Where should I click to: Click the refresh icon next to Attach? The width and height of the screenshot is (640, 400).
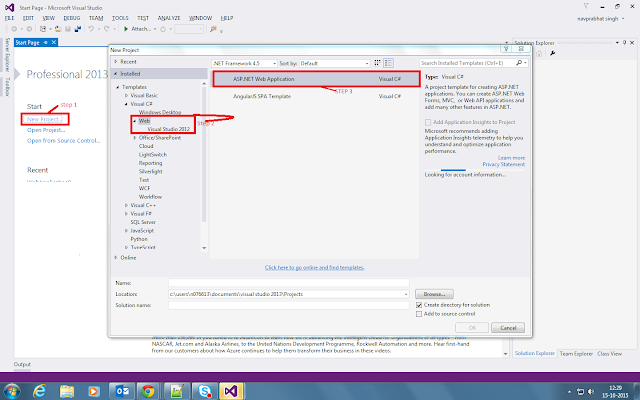[163, 29]
